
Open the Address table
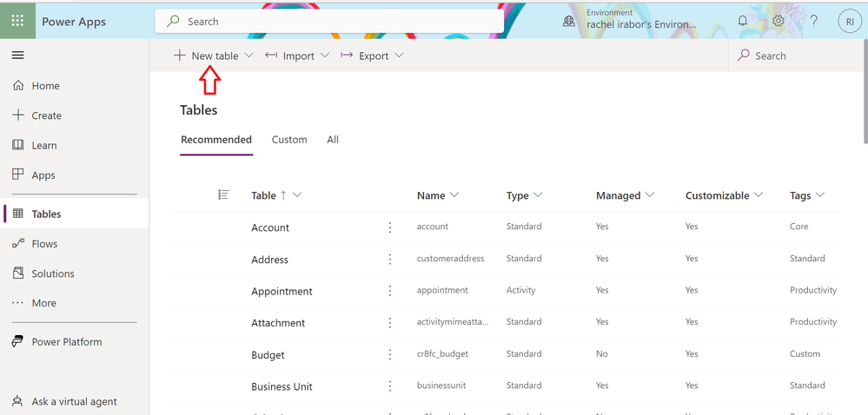pos(269,260)
